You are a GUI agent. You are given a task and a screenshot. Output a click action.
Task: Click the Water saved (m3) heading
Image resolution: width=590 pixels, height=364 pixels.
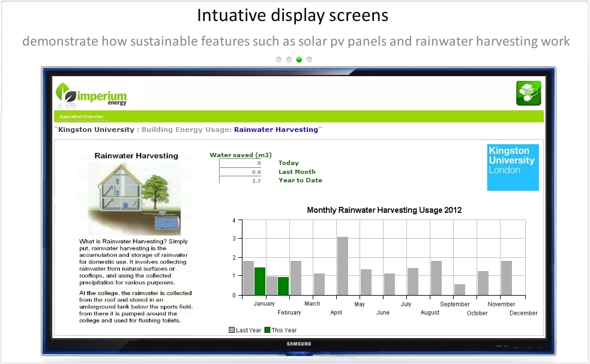pos(241,155)
